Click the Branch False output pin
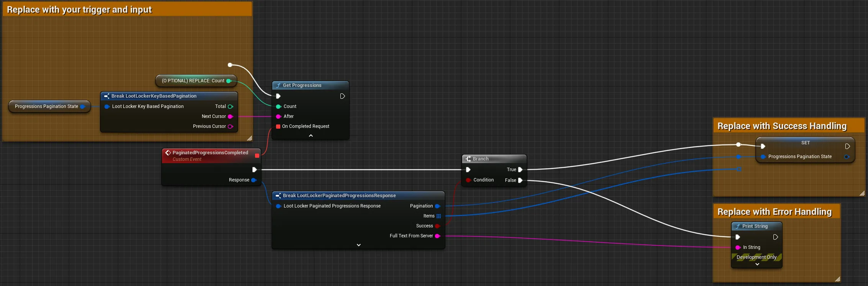The height and width of the screenshot is (286, 868). click(x=520, y=180)
